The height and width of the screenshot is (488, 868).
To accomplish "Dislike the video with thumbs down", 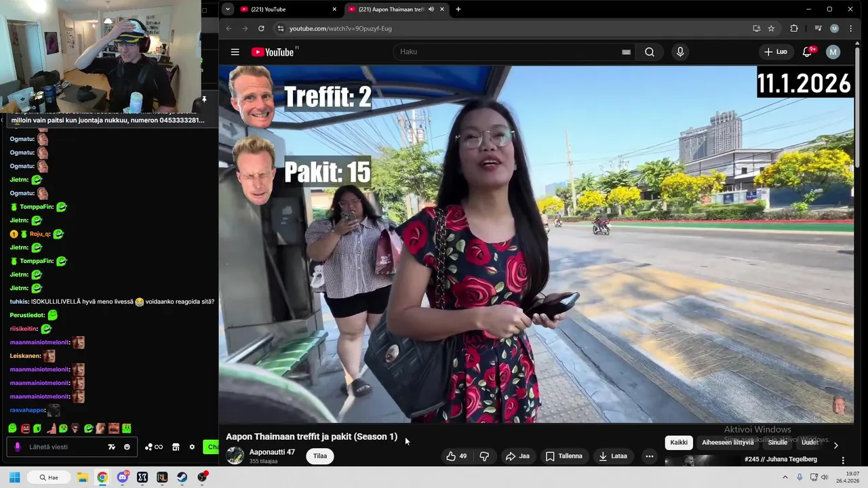I will (484, 456).
